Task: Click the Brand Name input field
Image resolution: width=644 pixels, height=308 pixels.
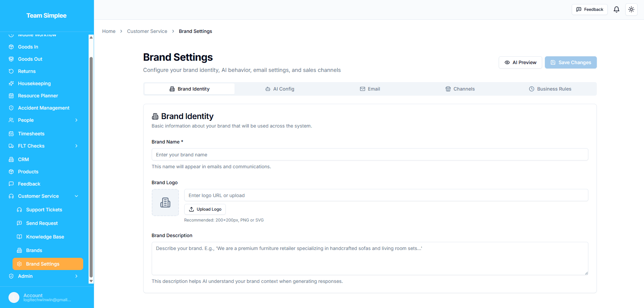Action: point(369,155)
